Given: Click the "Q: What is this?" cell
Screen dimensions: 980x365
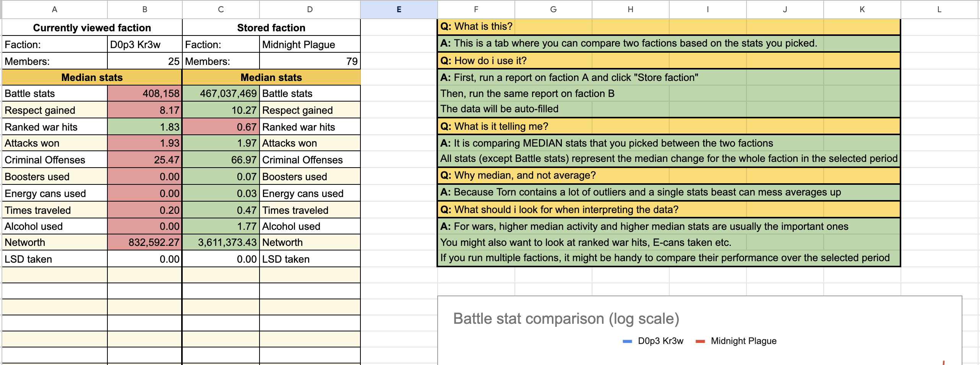Looking at the screenshot, I should [x=476, y=26].
